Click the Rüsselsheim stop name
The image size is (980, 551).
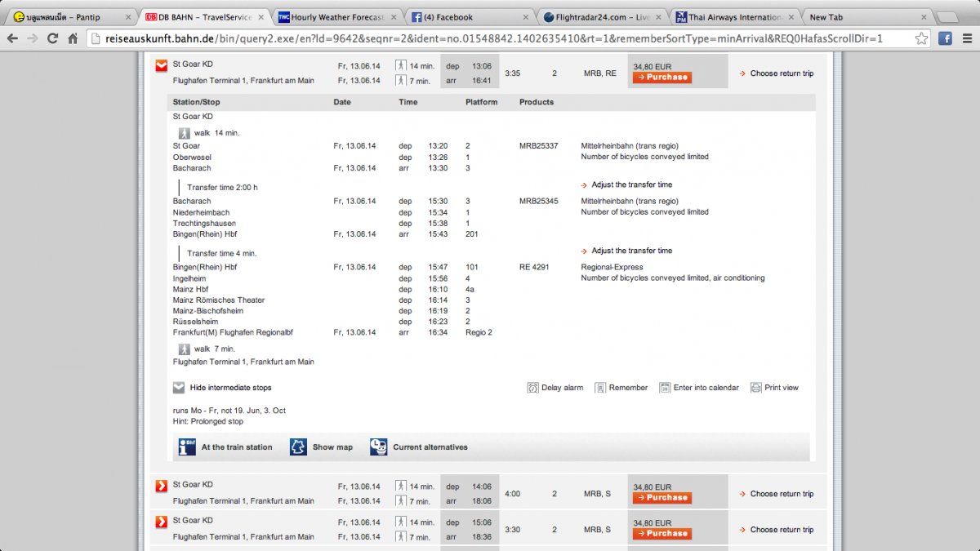195,322
